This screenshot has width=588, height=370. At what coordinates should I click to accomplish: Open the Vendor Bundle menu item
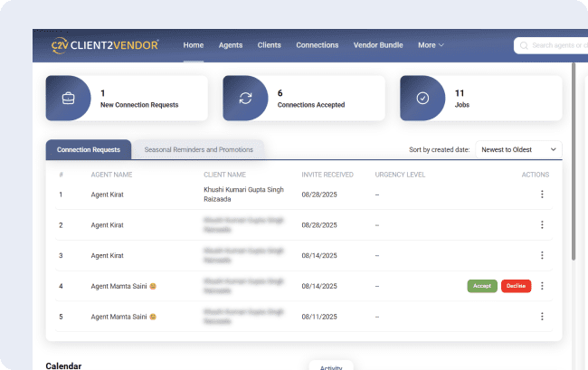pos(378,45)
